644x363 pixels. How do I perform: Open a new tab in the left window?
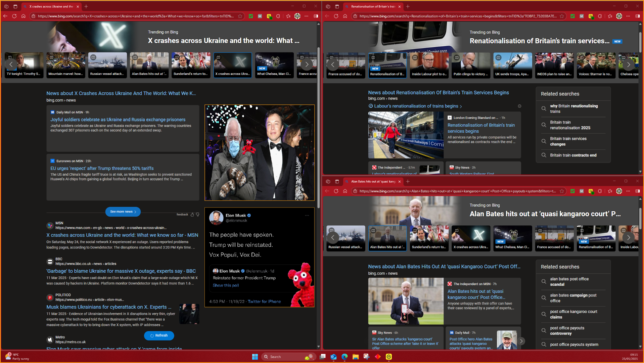click(86, 6)
